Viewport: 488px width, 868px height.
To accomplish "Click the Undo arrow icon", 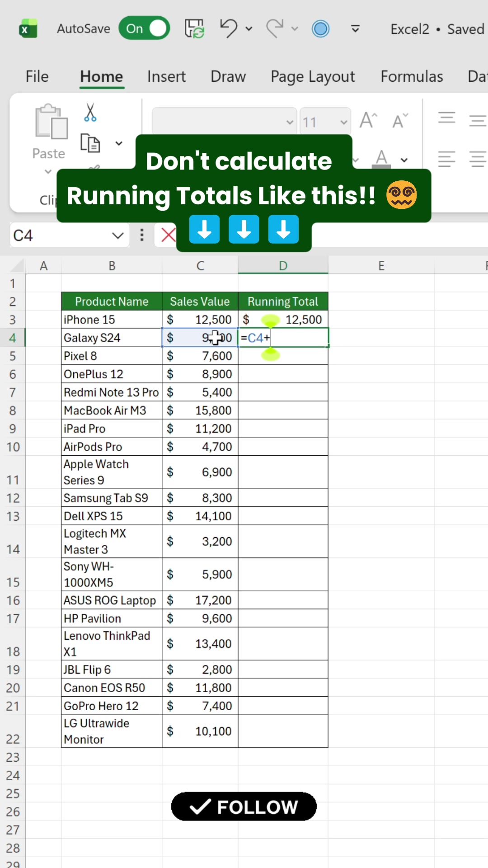I will point(229,28).
